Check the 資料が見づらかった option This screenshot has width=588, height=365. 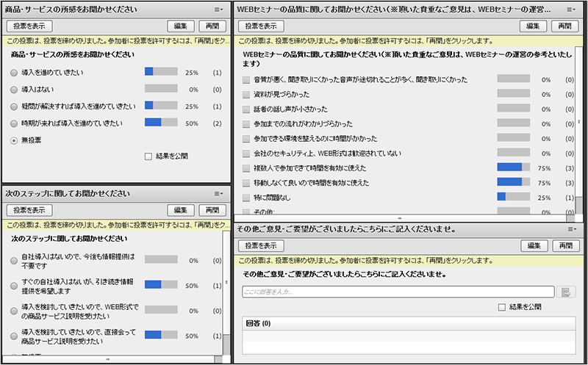[246, 94]
